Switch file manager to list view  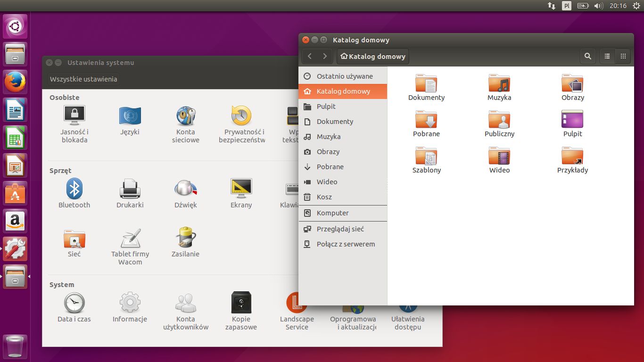click(x=607, y=56)
